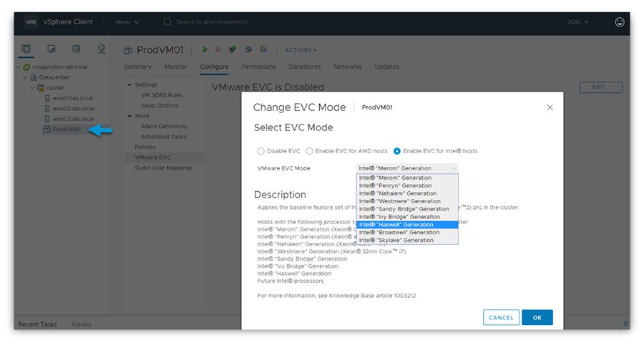Image resolution: width=644 pixels, height=343 pixels.
Task: Select Enable EVC for Intel hosts
Action: 396,151
